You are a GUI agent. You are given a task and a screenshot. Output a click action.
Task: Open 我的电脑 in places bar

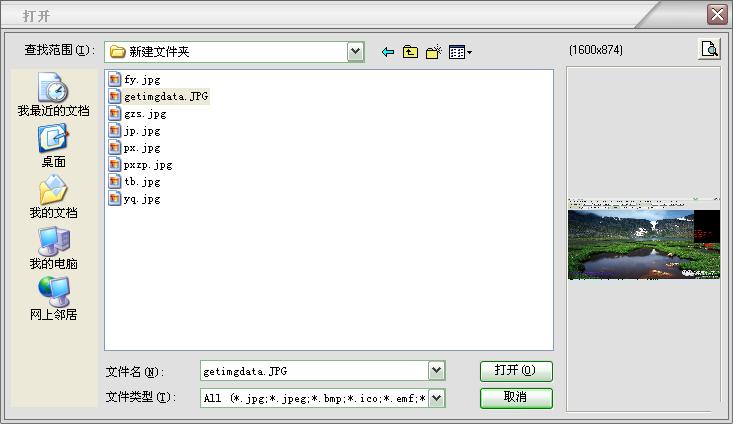tap(53, 248)
